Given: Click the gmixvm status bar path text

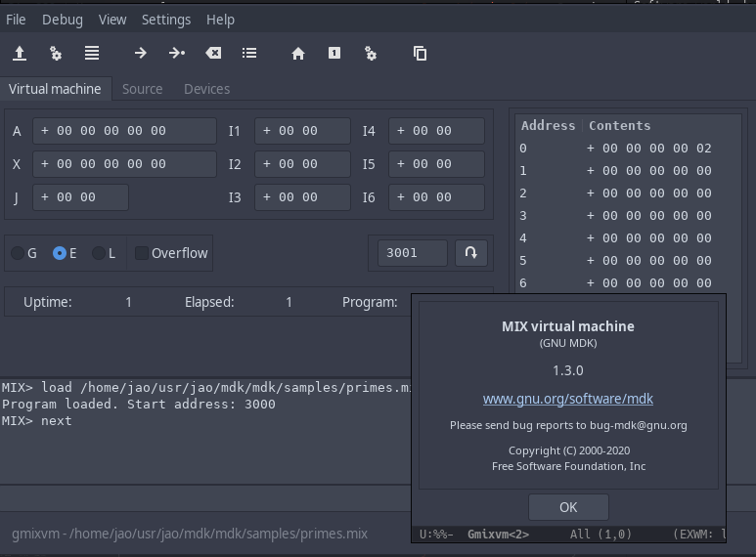Looking at the screenshot, I should [x=190, y=534].
